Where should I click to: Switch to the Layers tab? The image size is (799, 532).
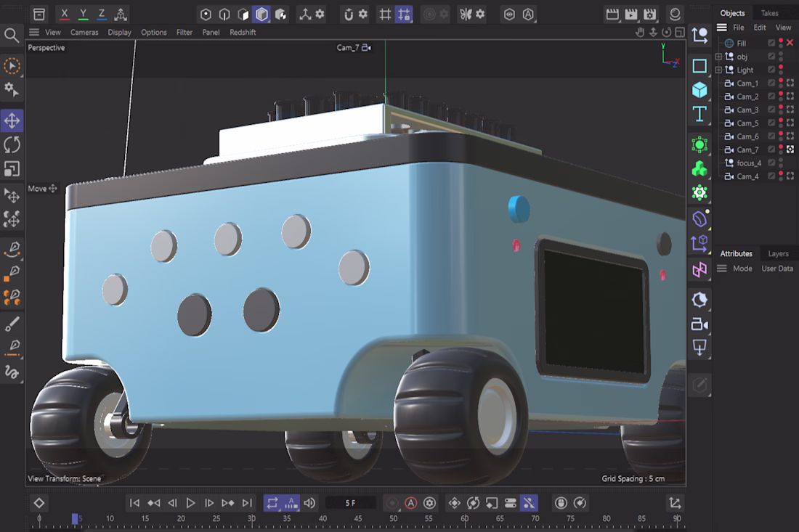tap(778, 253)
